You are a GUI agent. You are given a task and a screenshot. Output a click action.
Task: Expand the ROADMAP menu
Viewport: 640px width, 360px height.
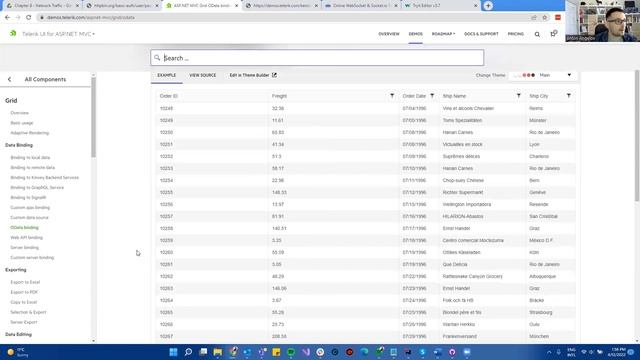pos(443,34)
